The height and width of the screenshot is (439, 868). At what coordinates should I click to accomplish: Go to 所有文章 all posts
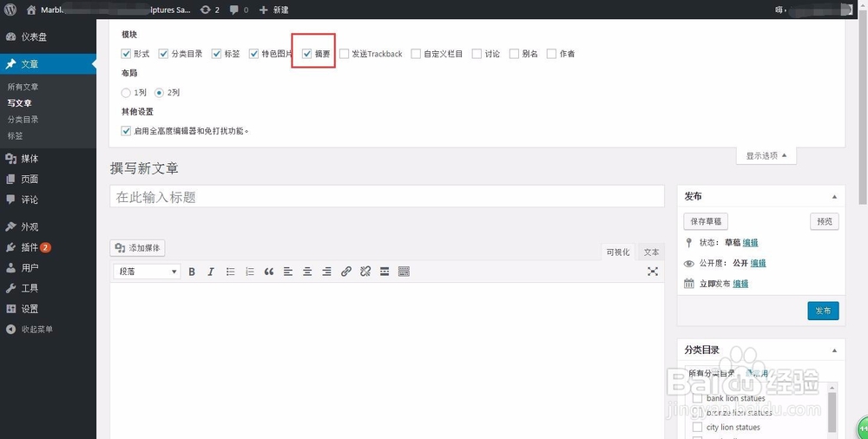23,87
